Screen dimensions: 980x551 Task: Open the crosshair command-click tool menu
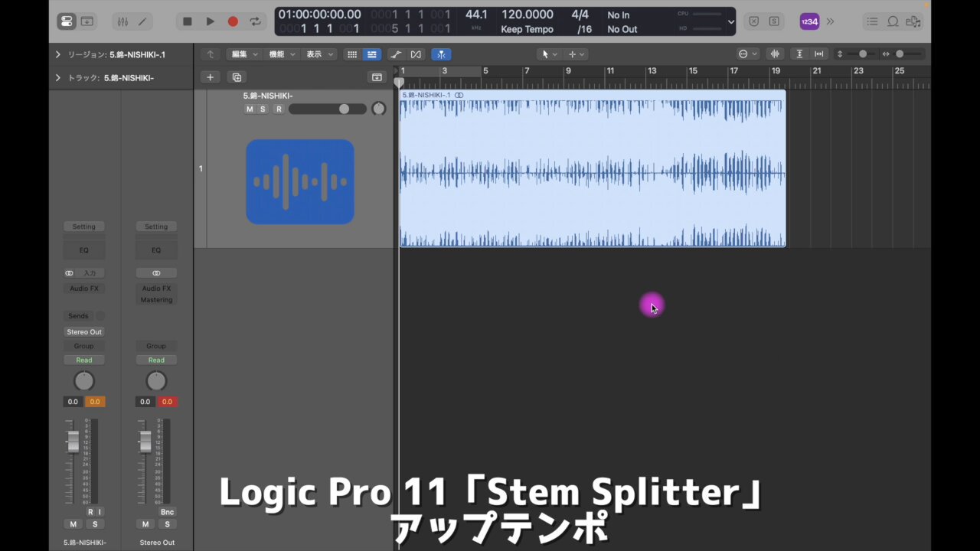pyautogui.click(x=576, y=54)
